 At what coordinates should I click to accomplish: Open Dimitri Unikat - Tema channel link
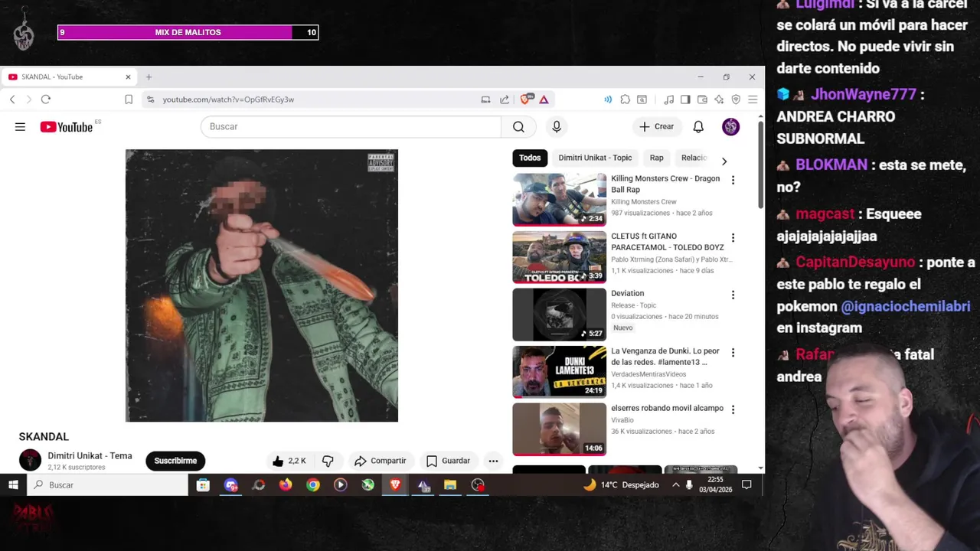(x=90, y=455)
